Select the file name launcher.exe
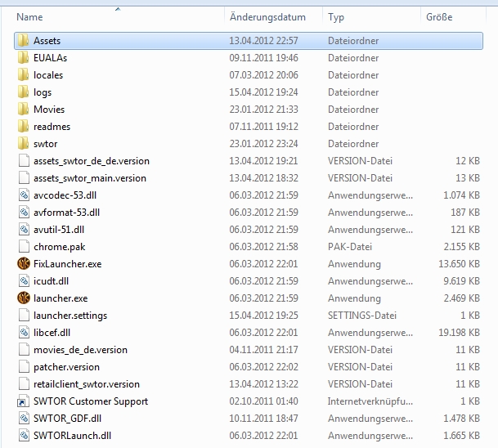498x448 pixels. point(61,298)
